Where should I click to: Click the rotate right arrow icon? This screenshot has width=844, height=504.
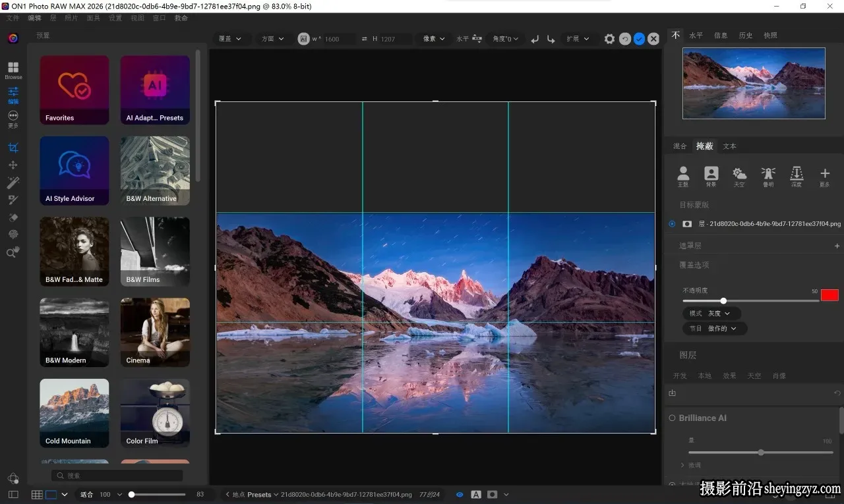(x=551, y=39)
